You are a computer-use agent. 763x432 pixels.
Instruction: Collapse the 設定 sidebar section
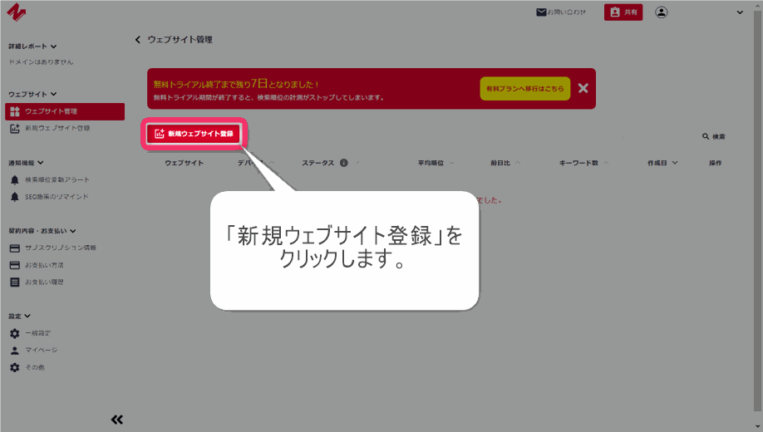click(19, 316)
